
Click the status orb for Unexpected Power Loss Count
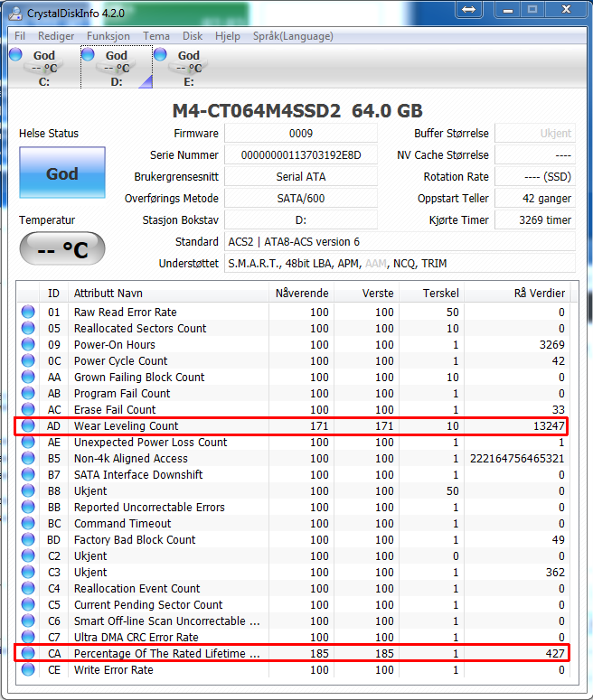coord(28,442)
